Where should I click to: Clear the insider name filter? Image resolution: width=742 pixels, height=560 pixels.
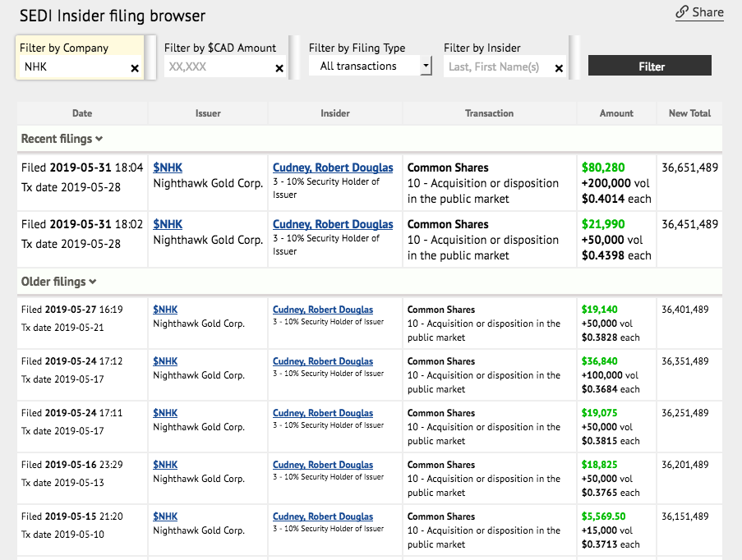click(560, 68)
